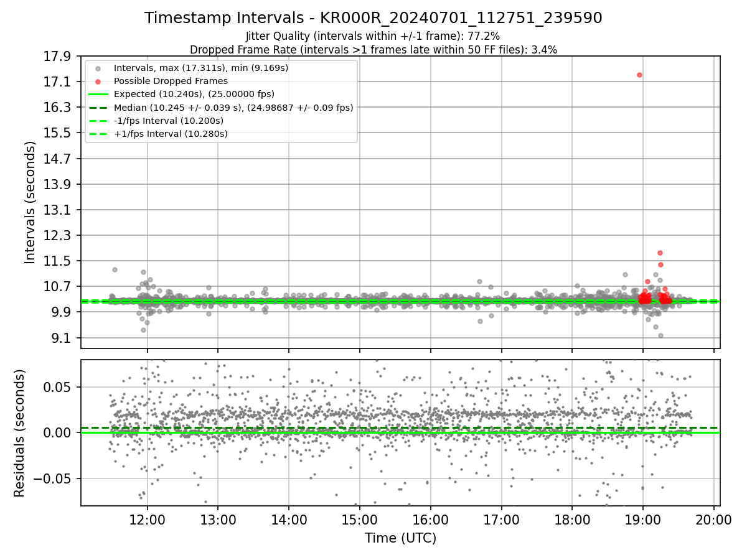Click legend entry Possible Dropped Frames

click(x=171, y=81)
